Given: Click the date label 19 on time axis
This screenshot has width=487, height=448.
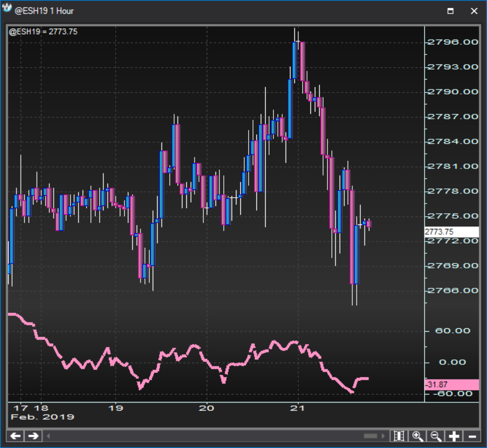Looking at the screenshot, I should click(x=115, y=408).
